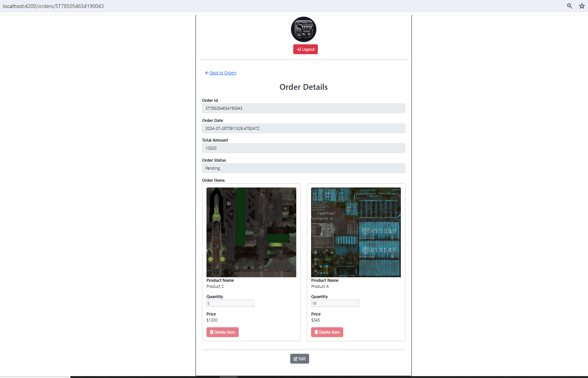
Task: Open the Product C image
Action: pyautogui.click(x=251, y=232)
